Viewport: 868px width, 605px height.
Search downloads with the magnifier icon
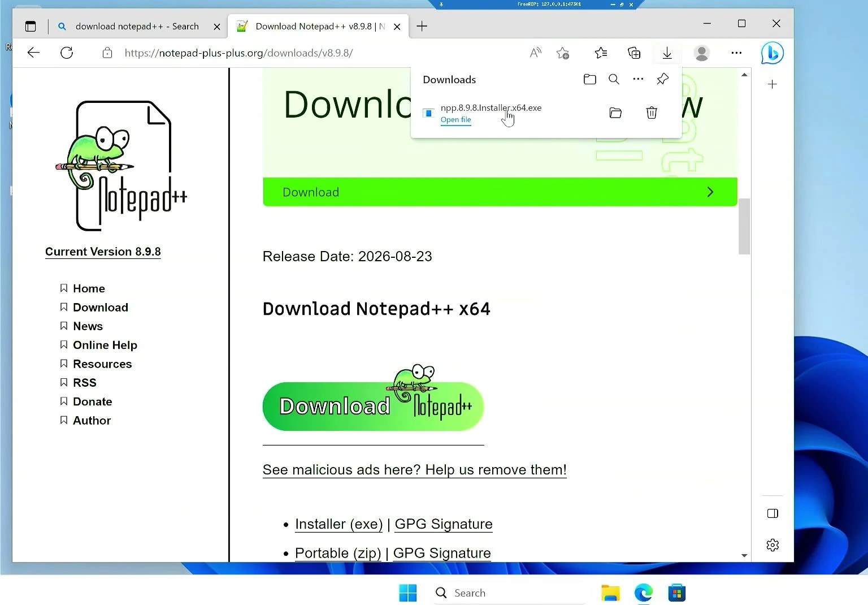pos(614,79)
